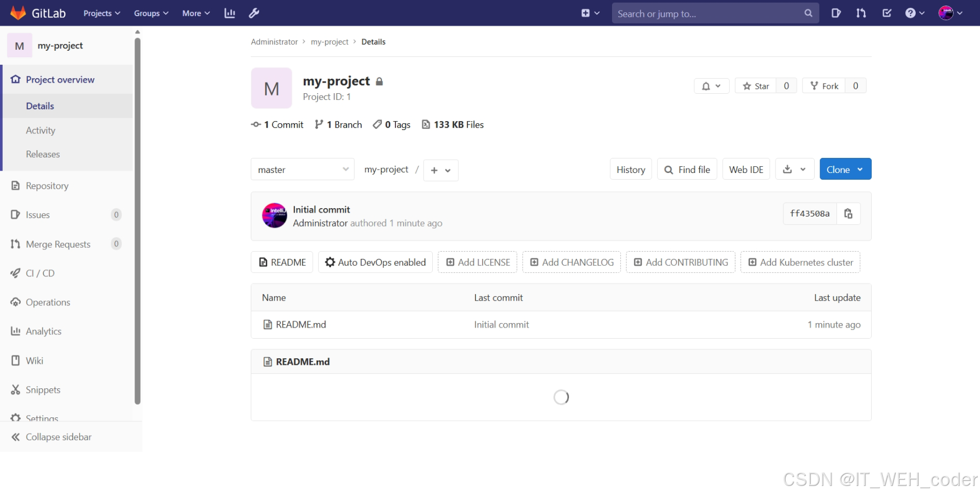Fork the my-project repository

pos(824,86)
